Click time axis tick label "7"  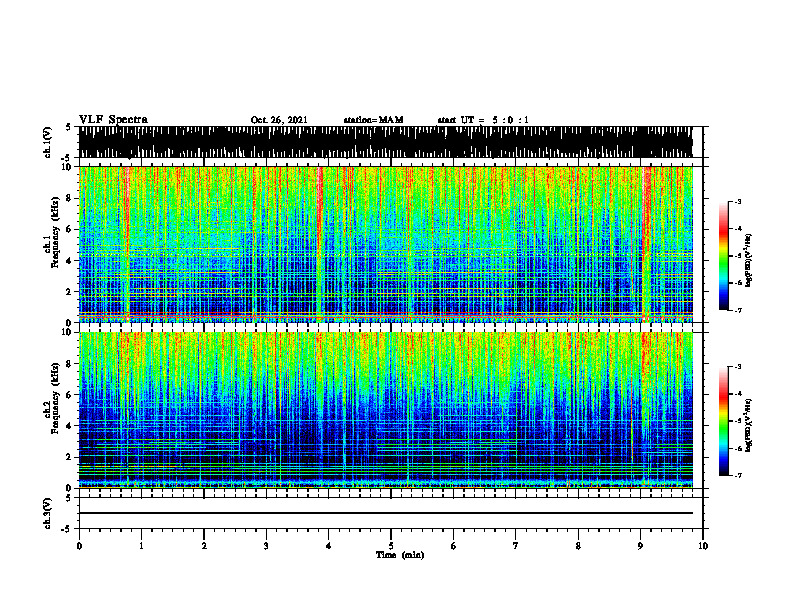[x=516, y=546]
